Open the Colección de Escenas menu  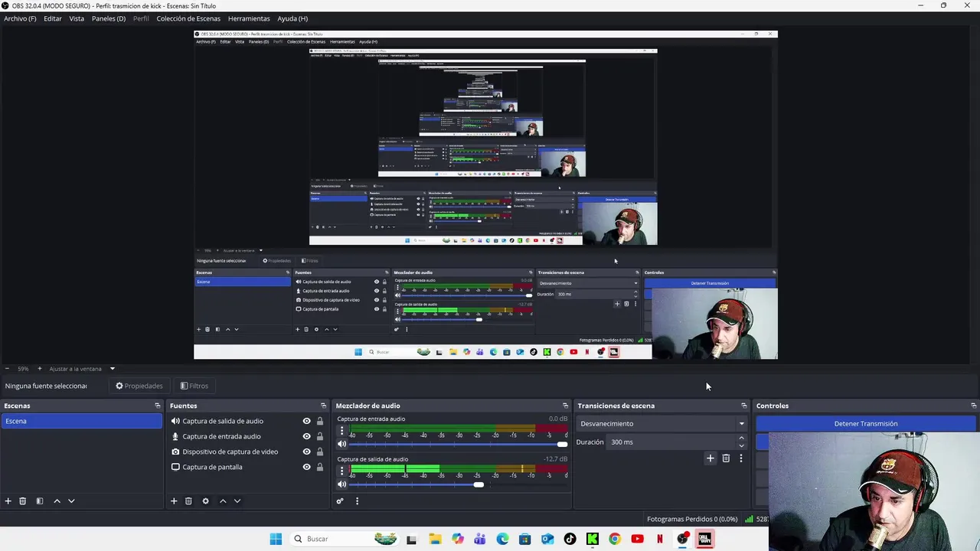click(x=188, y=18)
